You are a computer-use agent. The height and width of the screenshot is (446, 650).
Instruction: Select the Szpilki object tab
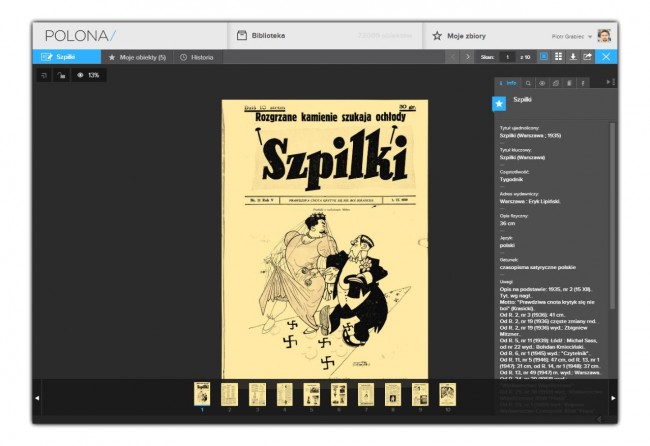coord(67,57)
